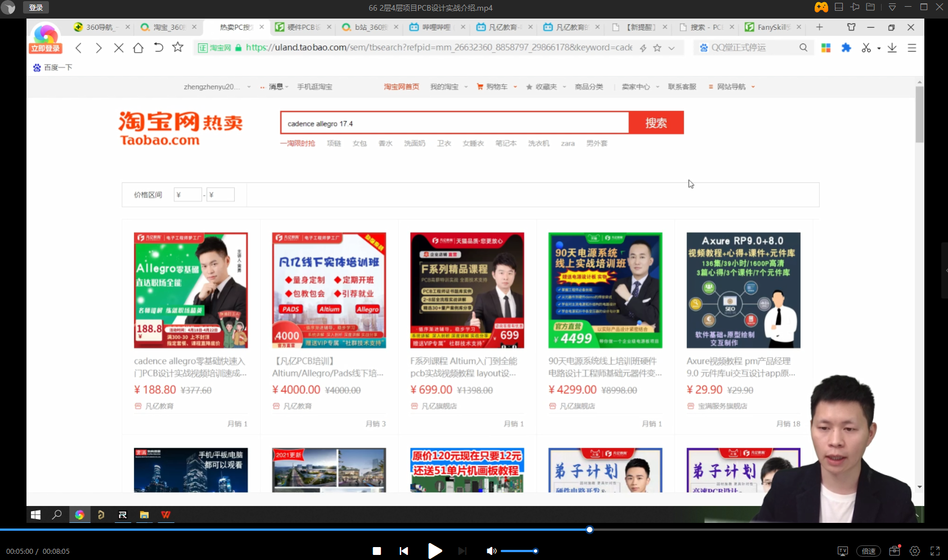The image size is (948, 560).
Task: Open file folder icon in player title bar
Action: click(870, 7)
